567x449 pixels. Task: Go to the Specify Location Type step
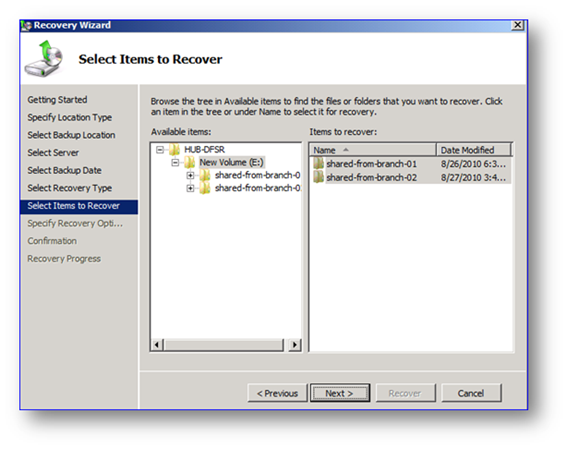[x=70, y=117]
